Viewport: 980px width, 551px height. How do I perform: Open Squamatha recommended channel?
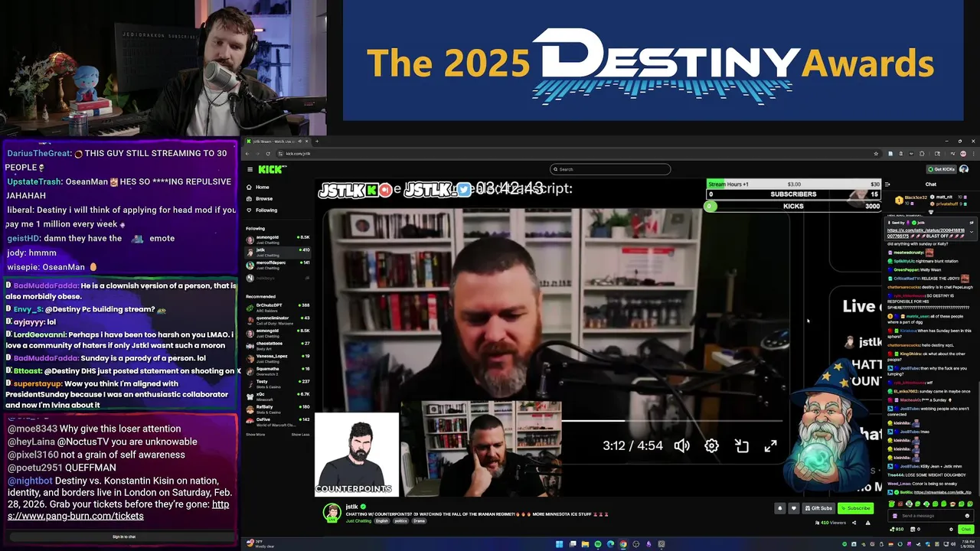(x=278, y=371)
